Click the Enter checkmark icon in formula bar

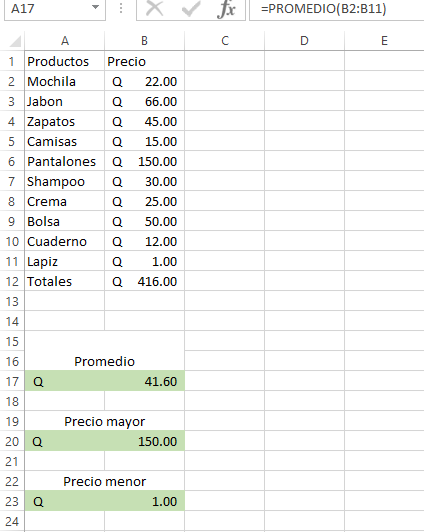tap(191, 8)
